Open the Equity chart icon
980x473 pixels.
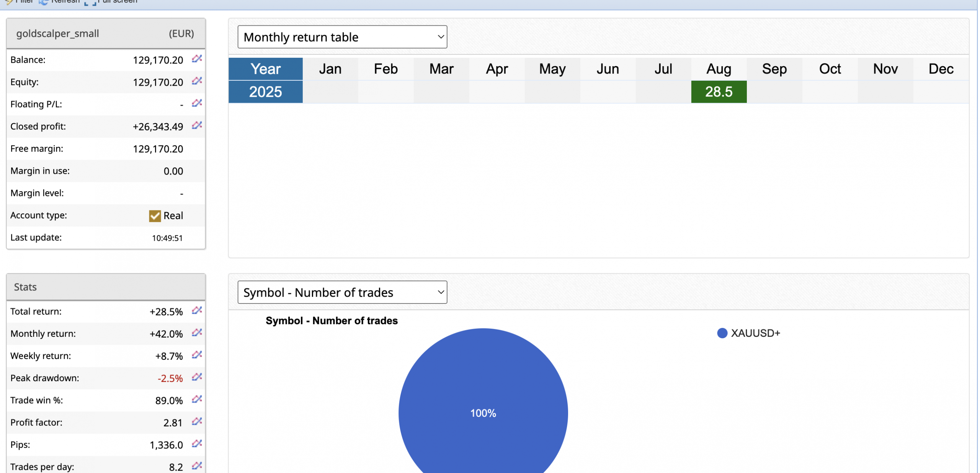point(197,81)
